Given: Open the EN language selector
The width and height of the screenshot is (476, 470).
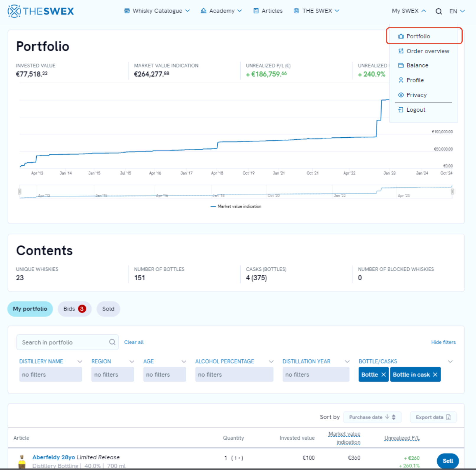Looking at the screenshot, I should pos(457,11).
